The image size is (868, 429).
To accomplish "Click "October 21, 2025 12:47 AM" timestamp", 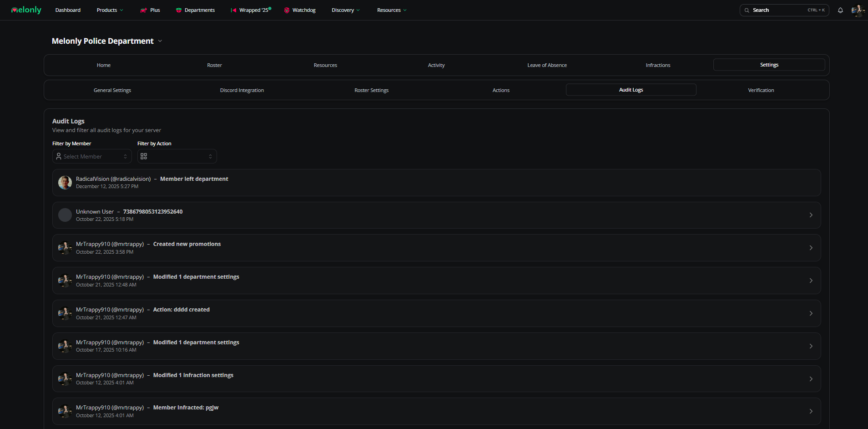I will pyautogui.click(x=106, y=317).
